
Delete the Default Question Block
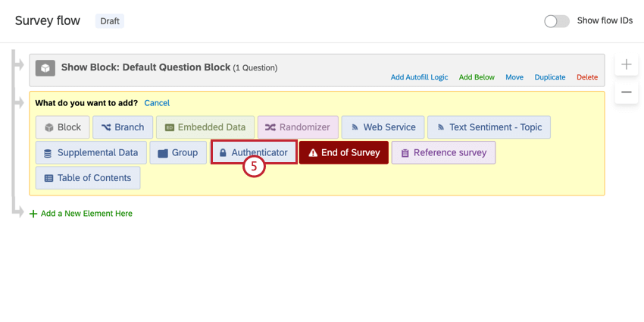click(587, 77)
